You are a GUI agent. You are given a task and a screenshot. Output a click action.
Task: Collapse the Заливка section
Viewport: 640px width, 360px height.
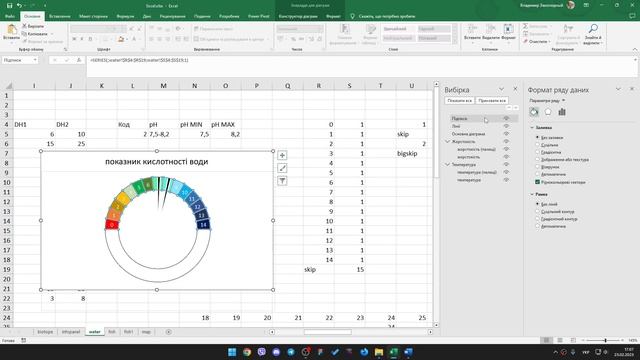pyautogui.click(x=532, y=128)
